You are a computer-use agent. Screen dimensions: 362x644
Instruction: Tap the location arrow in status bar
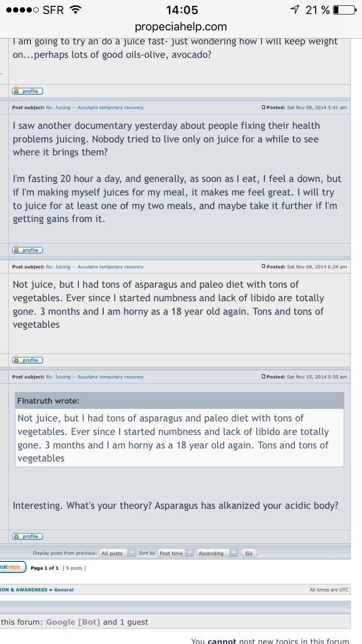[294, 10]
